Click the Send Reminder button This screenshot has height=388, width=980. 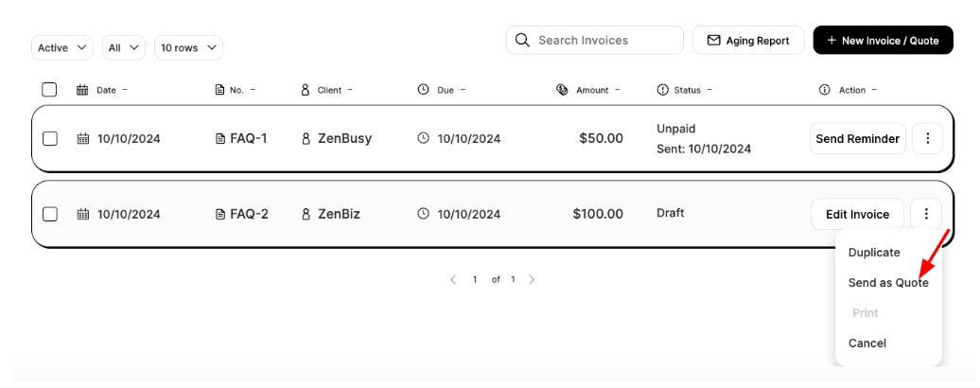point(857,138)
